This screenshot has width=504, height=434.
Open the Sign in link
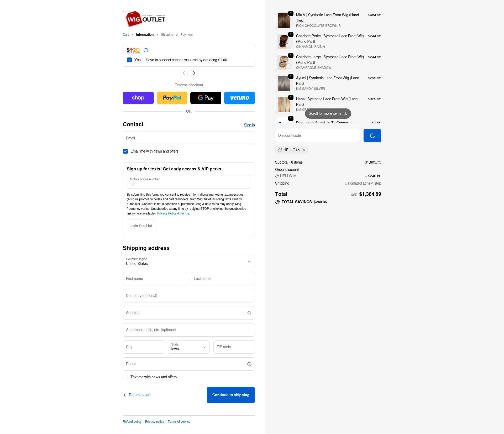(249, 125)
